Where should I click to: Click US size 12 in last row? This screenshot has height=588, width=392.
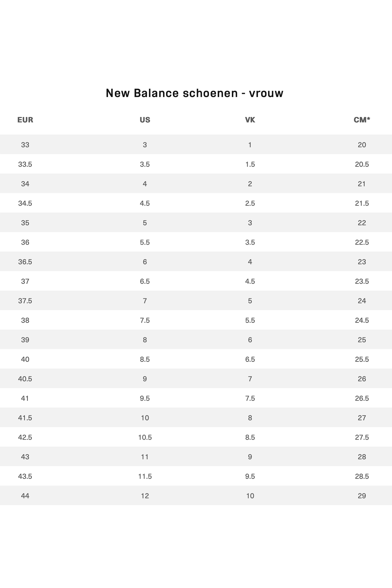[145, 496]
